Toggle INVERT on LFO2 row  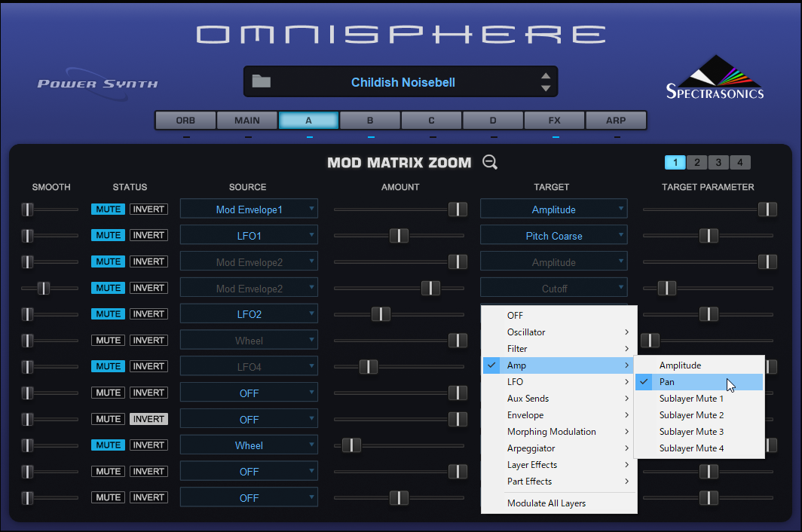click(148, 314)
